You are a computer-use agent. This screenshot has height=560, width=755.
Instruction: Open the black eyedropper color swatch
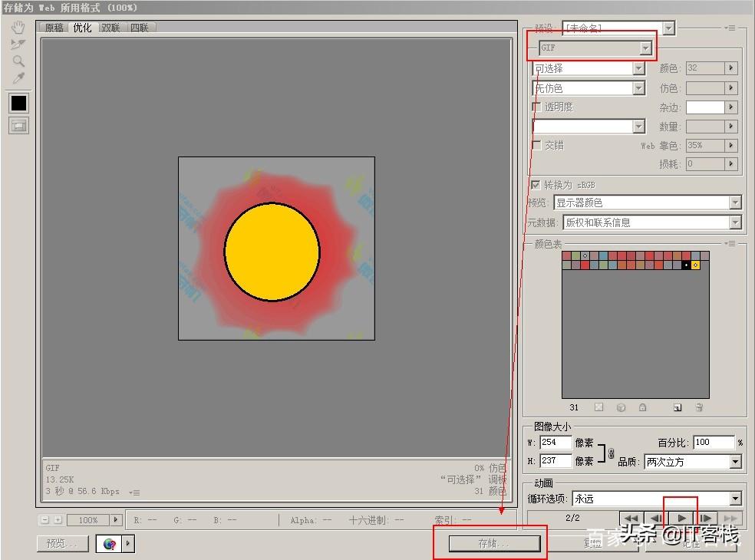[18, 103]
